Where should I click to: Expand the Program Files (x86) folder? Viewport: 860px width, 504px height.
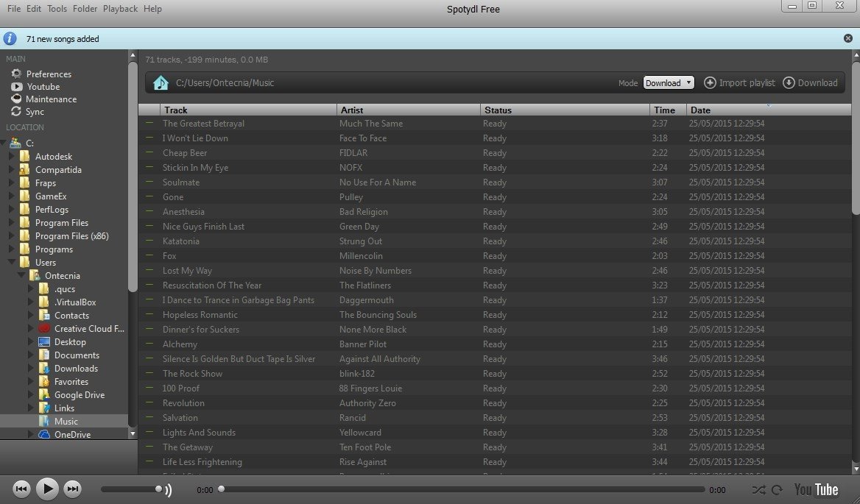[11, 235]
